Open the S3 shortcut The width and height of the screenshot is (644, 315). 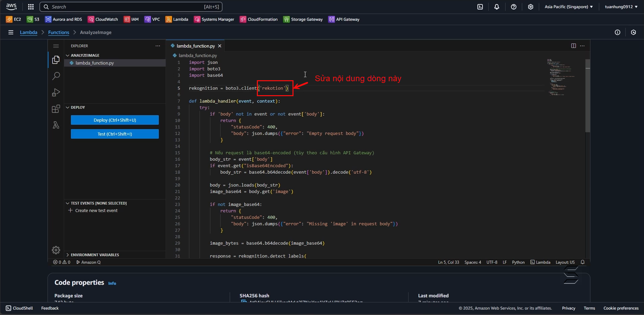(33, 19)
